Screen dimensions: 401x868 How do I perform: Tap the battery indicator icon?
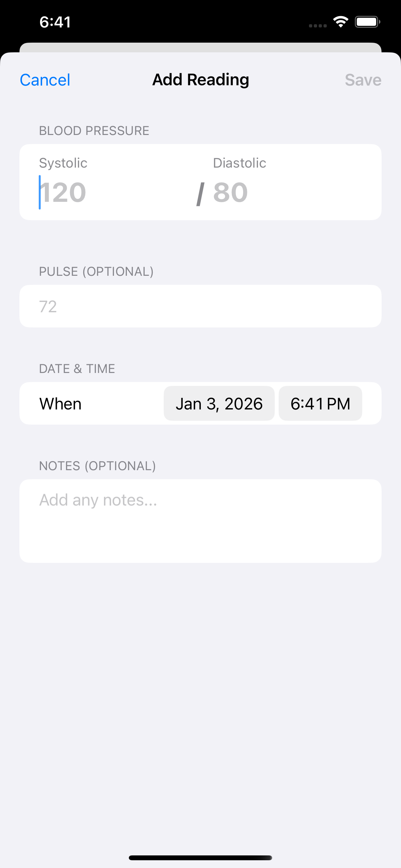[x=367, y=22]
